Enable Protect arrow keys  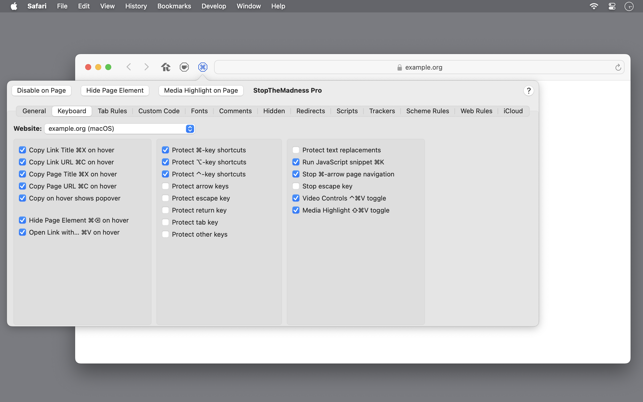pos(165,186)
